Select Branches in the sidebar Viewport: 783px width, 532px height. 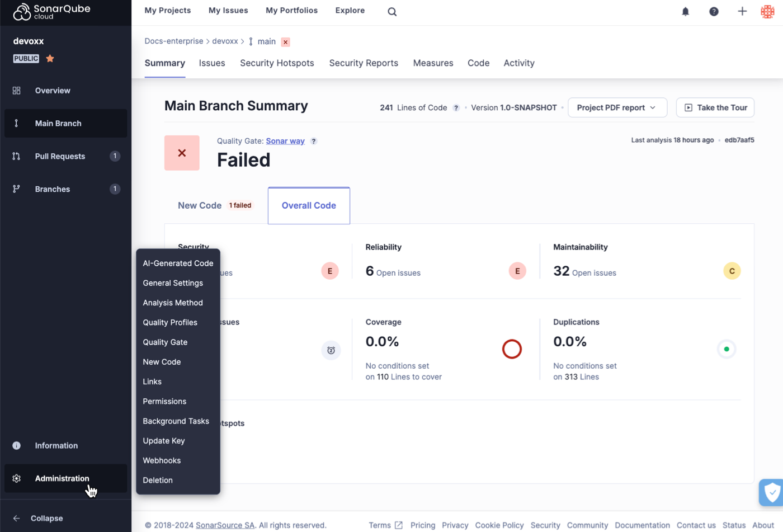[52, 189]
